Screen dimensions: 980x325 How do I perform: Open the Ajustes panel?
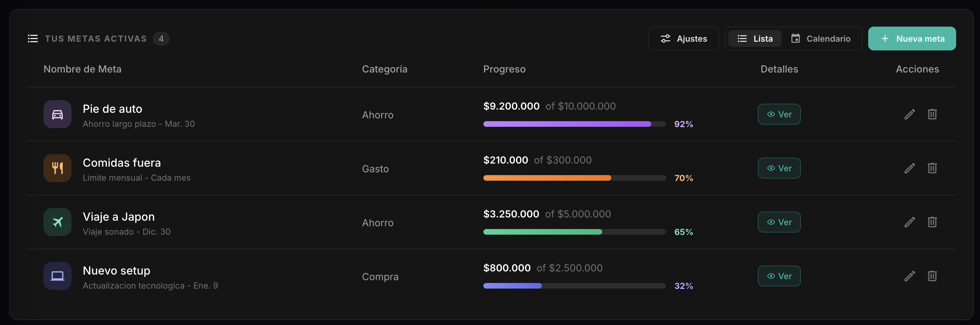point(683,39)
